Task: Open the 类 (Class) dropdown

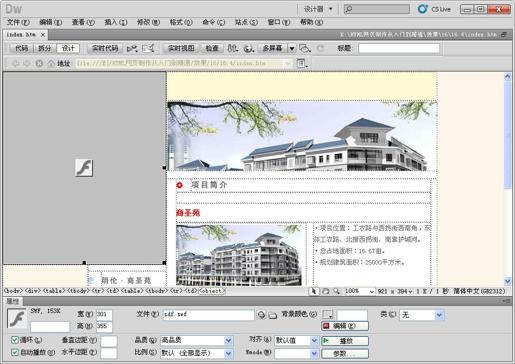Action: tap(422, 315)
